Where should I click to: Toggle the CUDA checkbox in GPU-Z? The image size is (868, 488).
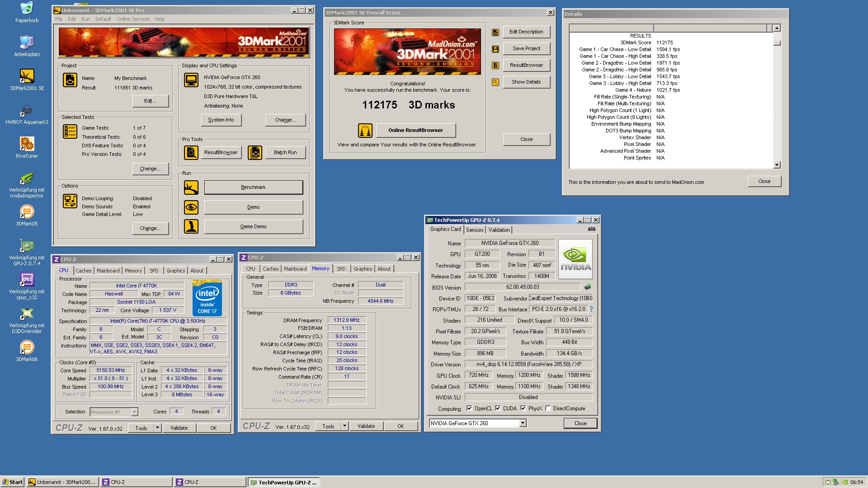click(x=498, y=408)
